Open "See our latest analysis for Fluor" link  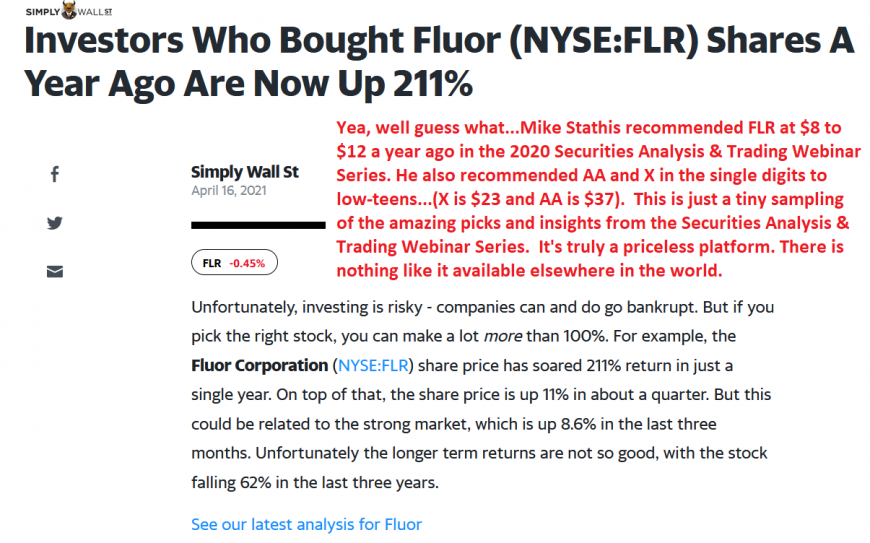point(306,524)
